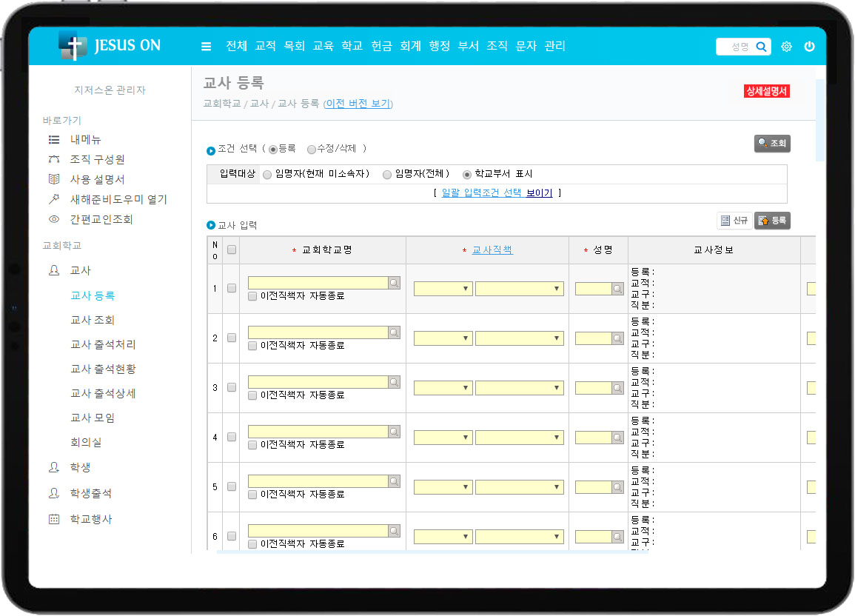Click the search magnifier icon in header
Screen dimensions: 855x616
761,47
